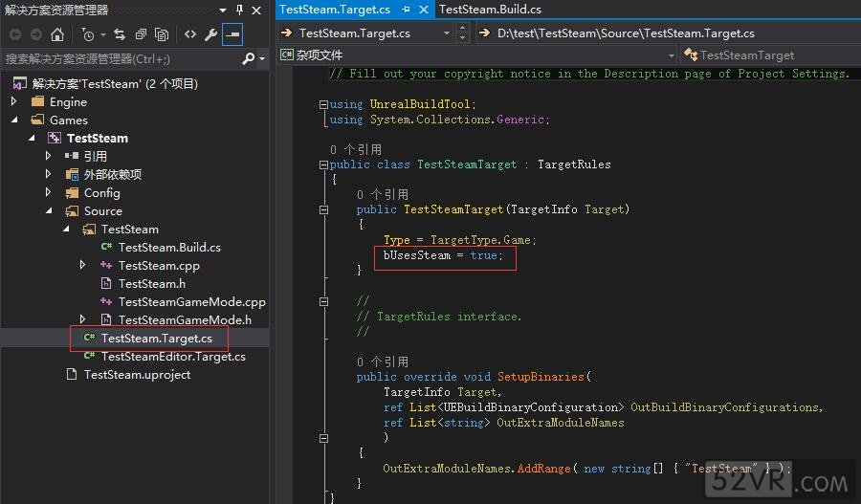
Task: Click the Home icon in Solution Explorer toolbar
Action: click(57, 34)
